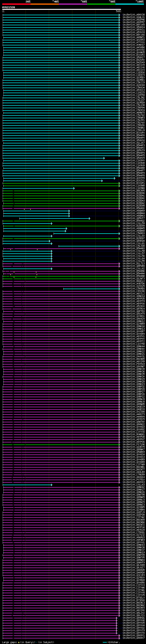This screenshot has height=644, width=146.
Task: Select label UniRef100_B2DD96
Action: 133,193
